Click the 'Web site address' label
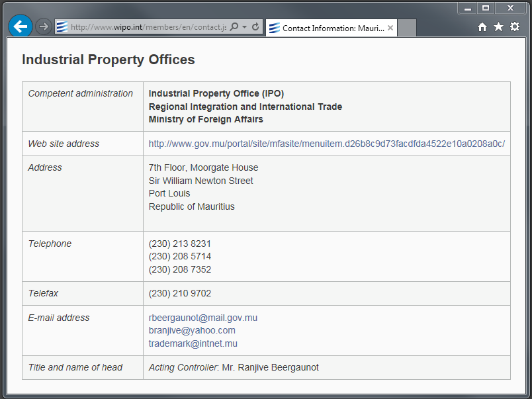 [x=64, y=144]
